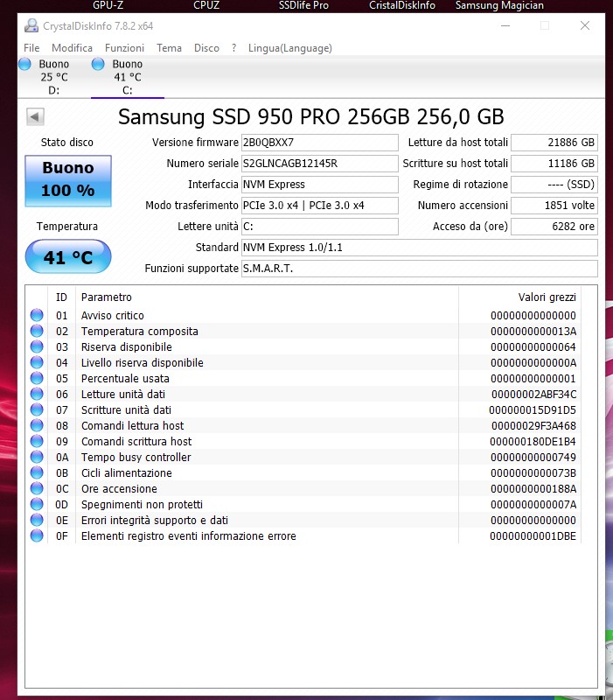Image resolution: width=613 pixels, height=700 pixels.
Task: Click the Interfaccia field NVM Express
Action: point(319,185)
